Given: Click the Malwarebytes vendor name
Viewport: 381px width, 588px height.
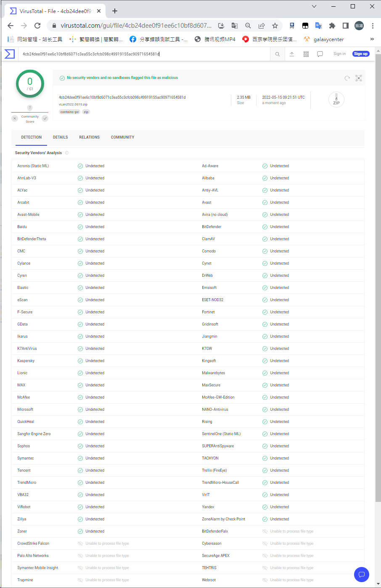Looking at the screenshot, I should [214, 373].
